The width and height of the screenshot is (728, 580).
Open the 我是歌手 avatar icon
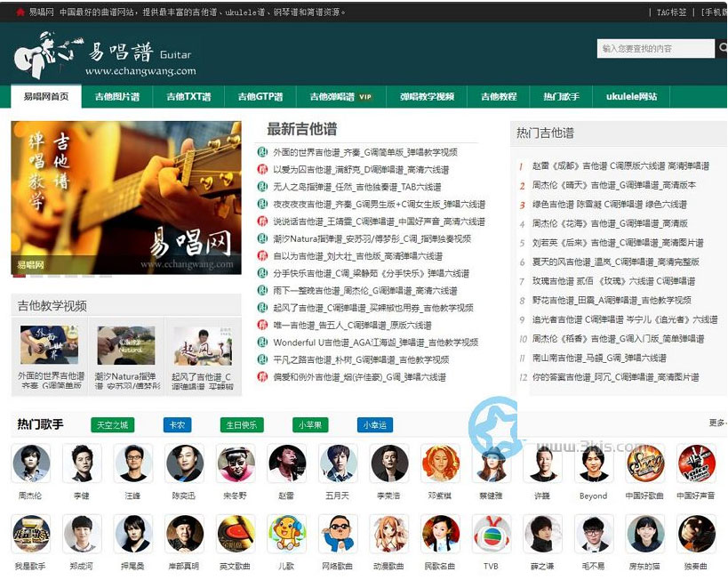tap(30, 534)
